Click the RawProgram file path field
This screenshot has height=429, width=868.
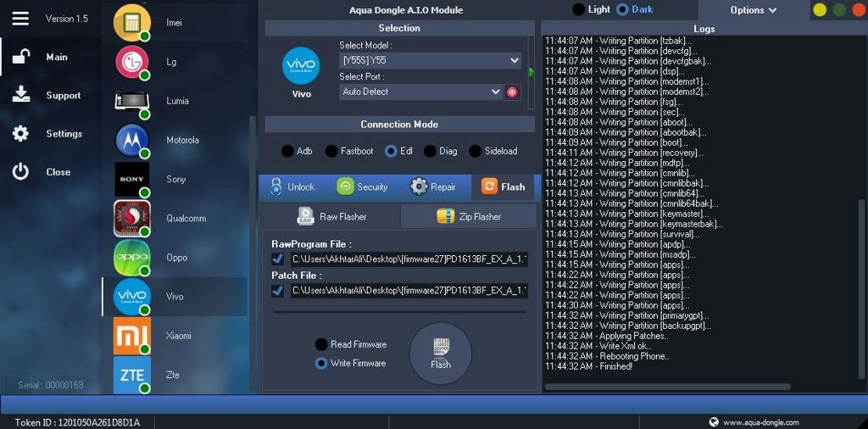(409, 259)
